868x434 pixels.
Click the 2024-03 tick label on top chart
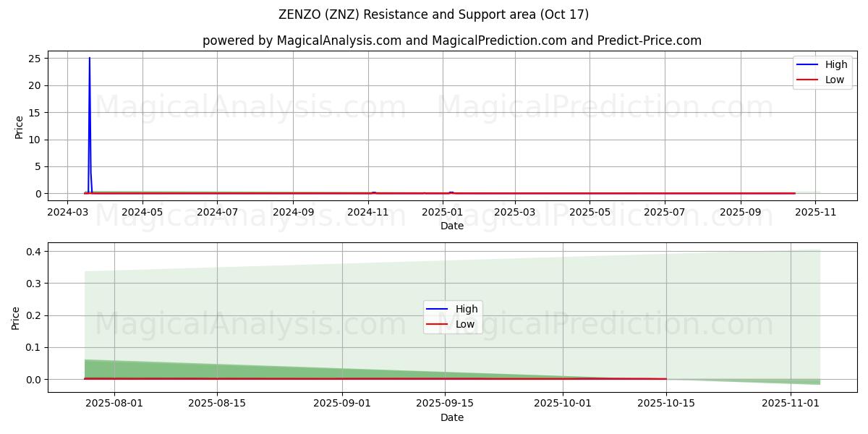[x=67, y=212]
